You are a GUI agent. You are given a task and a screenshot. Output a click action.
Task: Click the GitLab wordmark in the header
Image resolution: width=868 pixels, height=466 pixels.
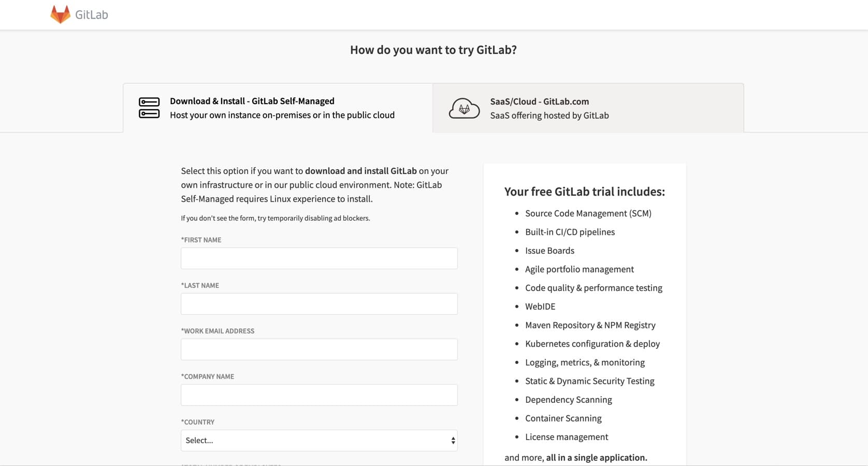(92, 14)
